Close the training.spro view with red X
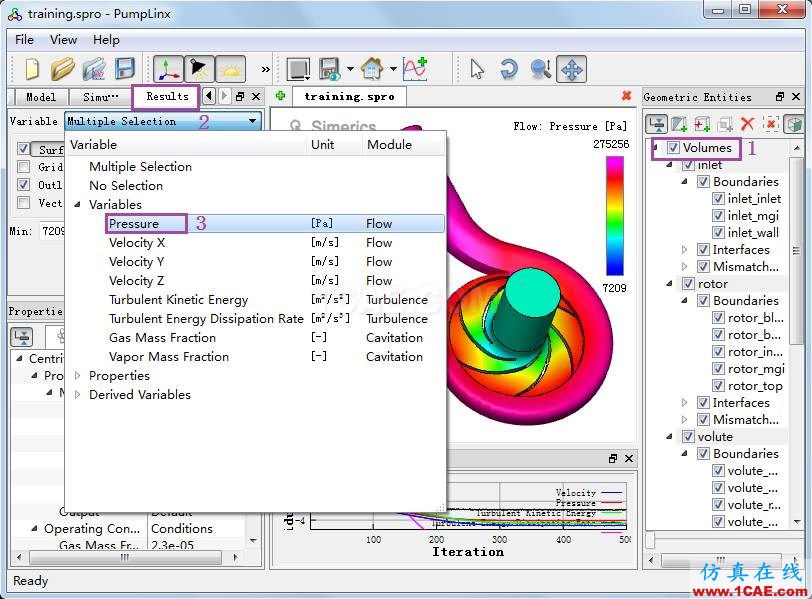 click(627, 96)
